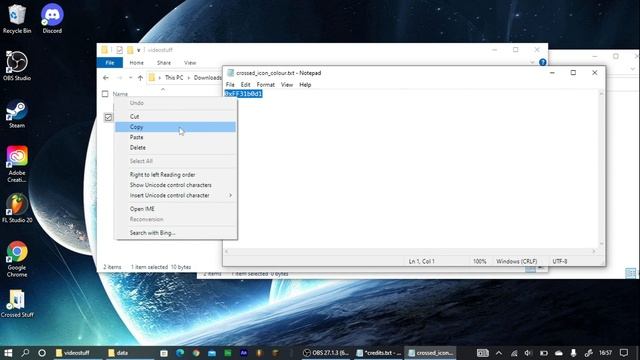Open Google Chrome desktop shortcut
The image size is (640, 360).
17,259
